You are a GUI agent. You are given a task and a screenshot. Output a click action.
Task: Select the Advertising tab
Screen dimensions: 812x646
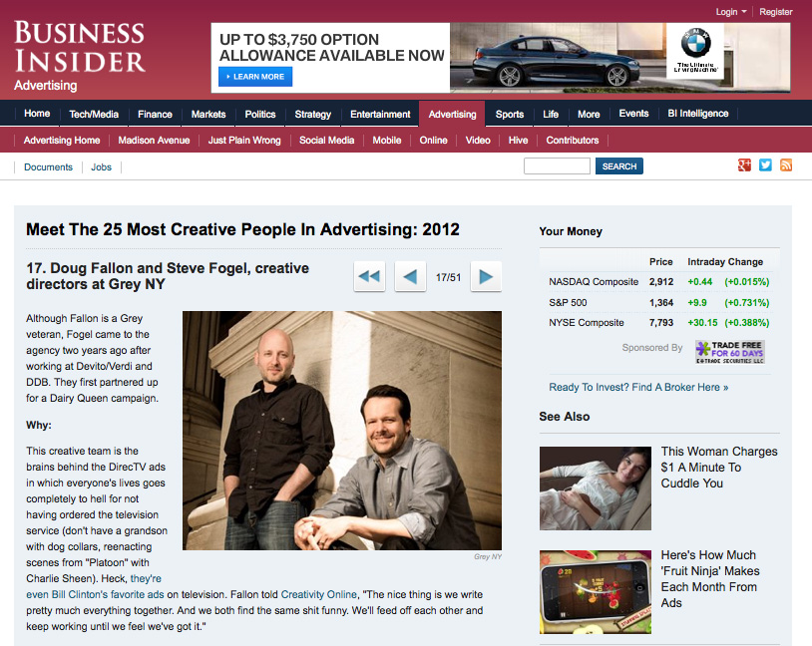[x=452, y=114]
